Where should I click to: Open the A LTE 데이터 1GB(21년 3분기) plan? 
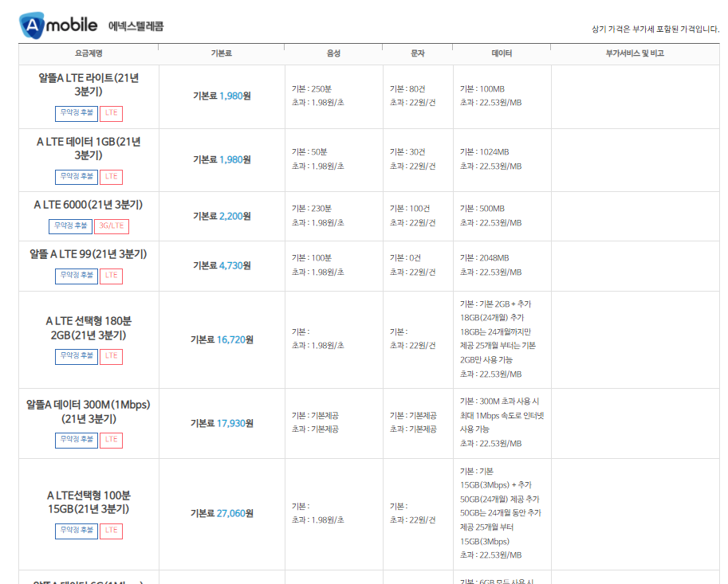pos(89,148)
